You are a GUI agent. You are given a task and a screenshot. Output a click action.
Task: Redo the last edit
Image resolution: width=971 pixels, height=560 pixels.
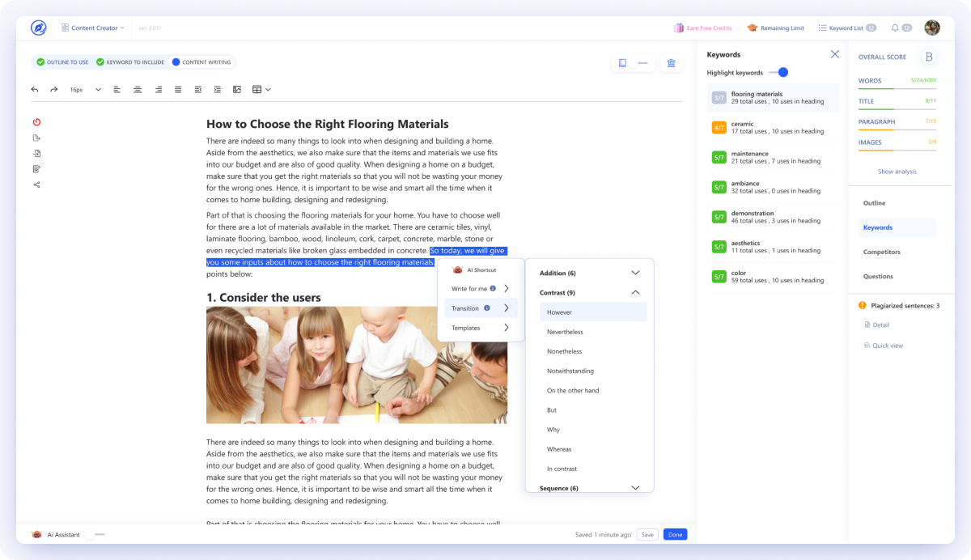(x=54, y=90)
